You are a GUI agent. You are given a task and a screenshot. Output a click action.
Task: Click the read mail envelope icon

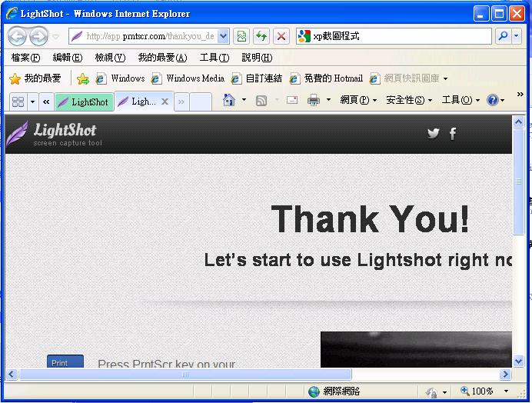pos(292,100)
